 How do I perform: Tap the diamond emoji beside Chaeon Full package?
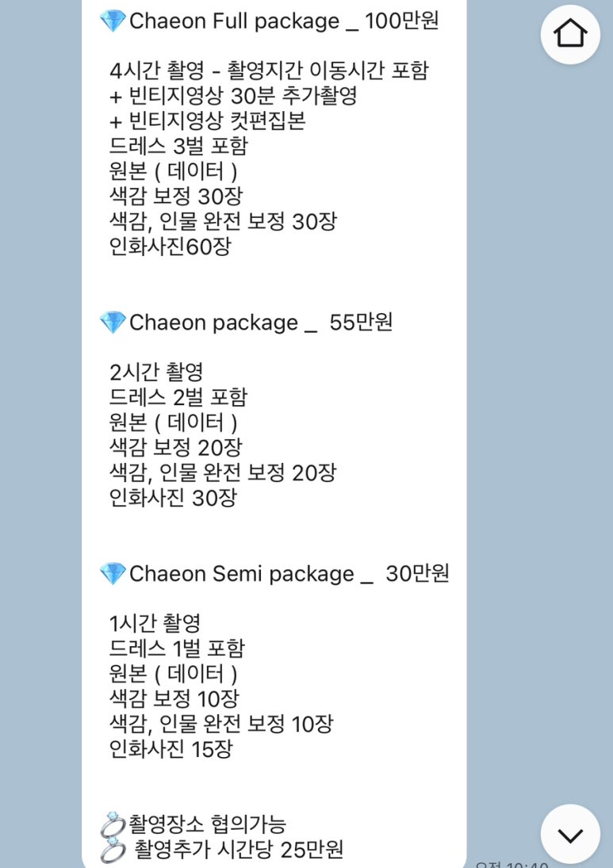pyautogui.click(x=113, y=21)
